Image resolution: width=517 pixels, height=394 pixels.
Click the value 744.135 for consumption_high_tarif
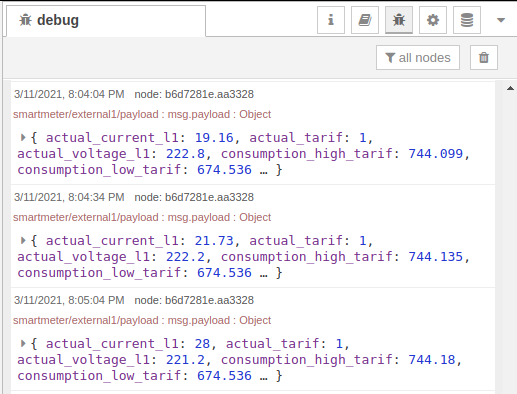(436, 257)
